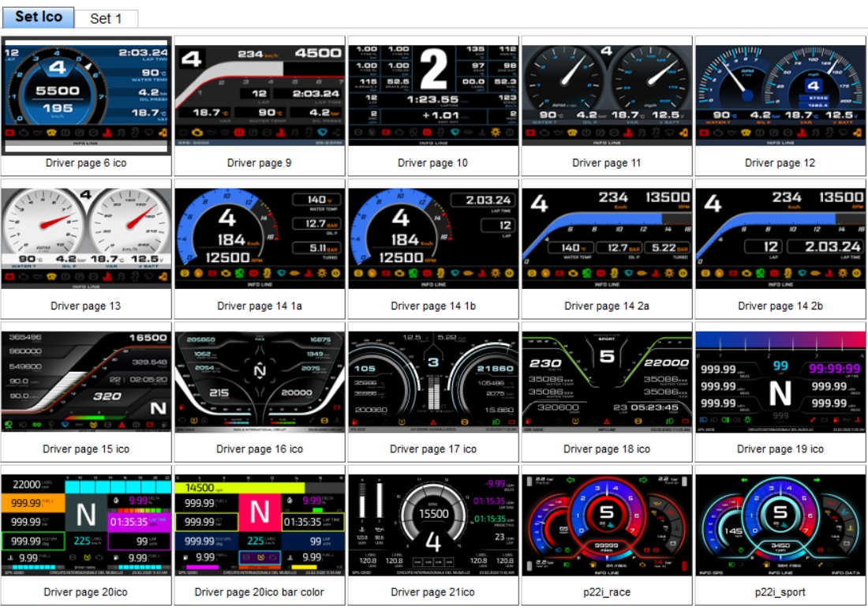Select the cyan p22i_sport dashboard thumbnail
868x608 pixels.
tap(780, 524)
